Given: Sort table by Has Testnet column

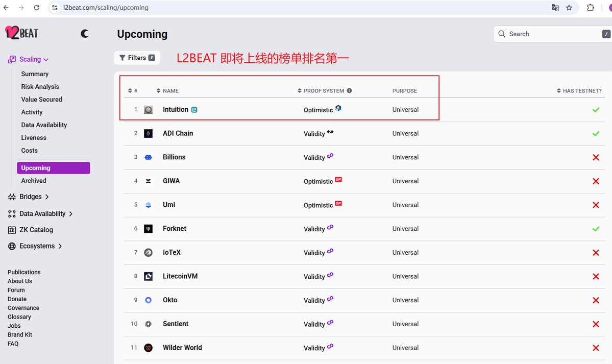Looking at the screenshot, I should (581, 91).
